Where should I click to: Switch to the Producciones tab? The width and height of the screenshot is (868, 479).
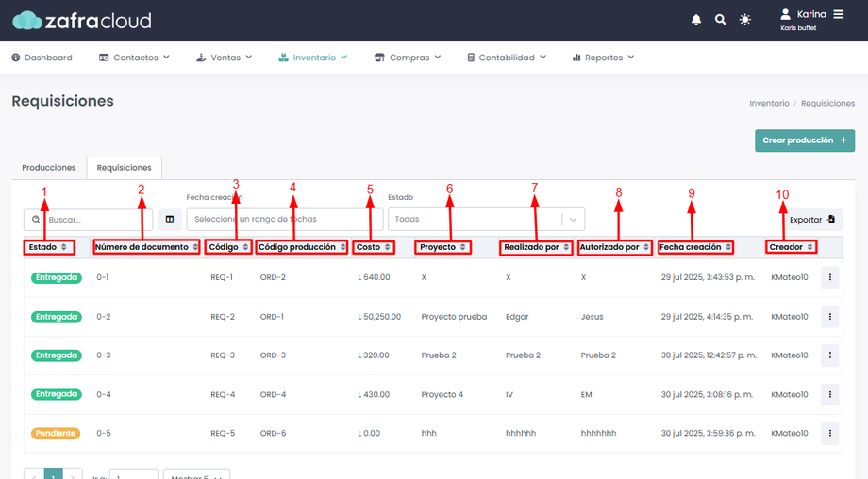49,168
